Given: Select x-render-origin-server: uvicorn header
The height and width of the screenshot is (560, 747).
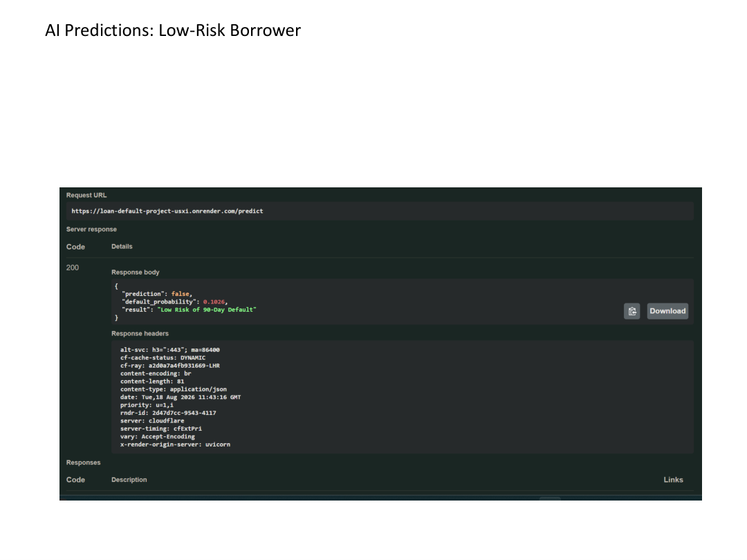Looking at the screenshot, I should click(175, 445).
